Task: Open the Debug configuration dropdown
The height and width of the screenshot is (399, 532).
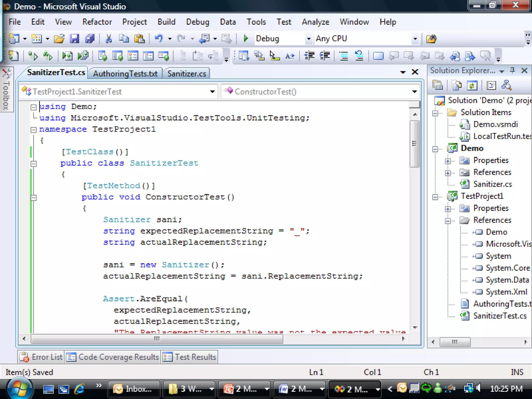Action: (308, 39)
